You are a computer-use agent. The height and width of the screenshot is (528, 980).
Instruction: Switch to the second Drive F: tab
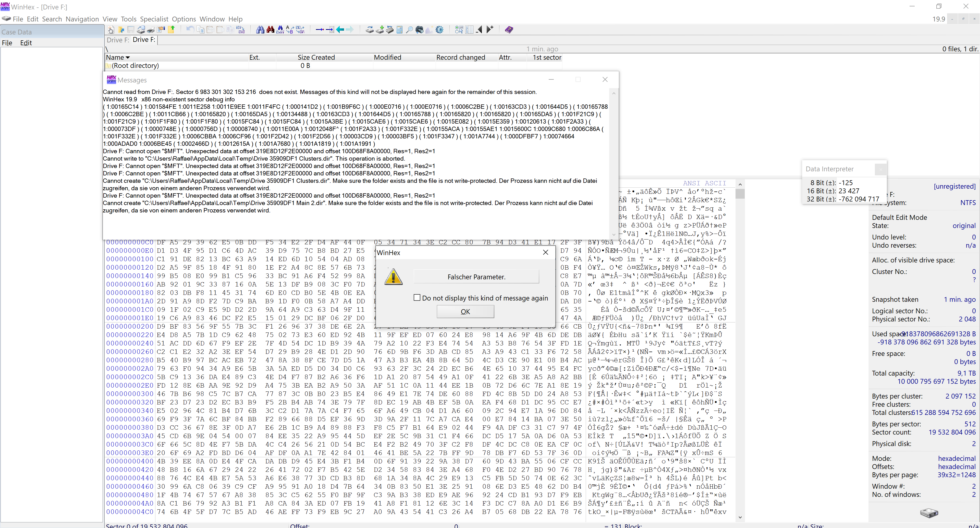coord(144,40)
